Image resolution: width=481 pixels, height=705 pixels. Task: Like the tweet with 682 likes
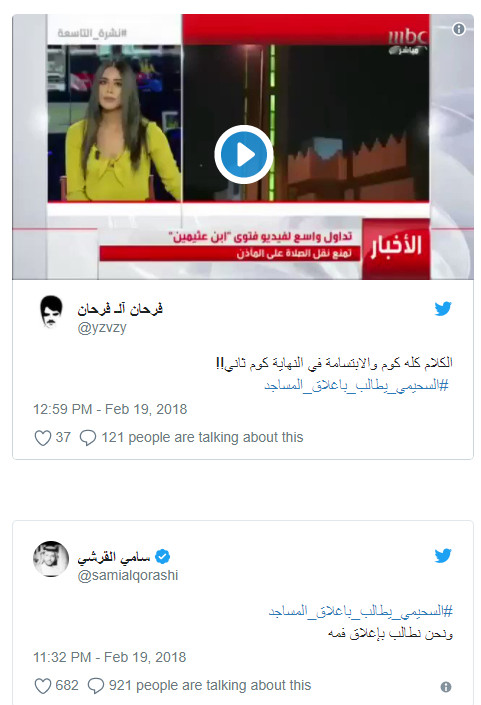pyautogui.click(x=43, y=686)
